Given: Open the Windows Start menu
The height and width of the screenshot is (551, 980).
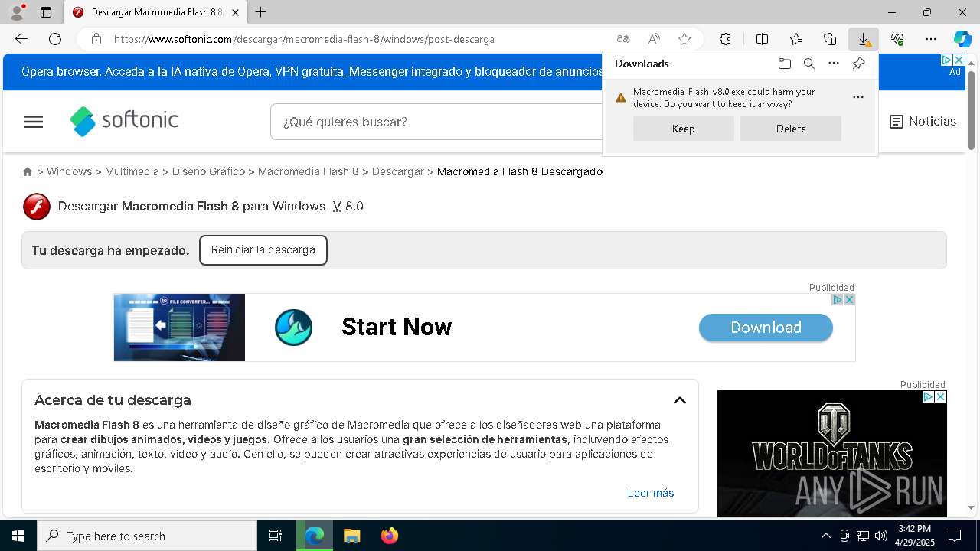Looking at the screenshot, I should tap(18, 536).
